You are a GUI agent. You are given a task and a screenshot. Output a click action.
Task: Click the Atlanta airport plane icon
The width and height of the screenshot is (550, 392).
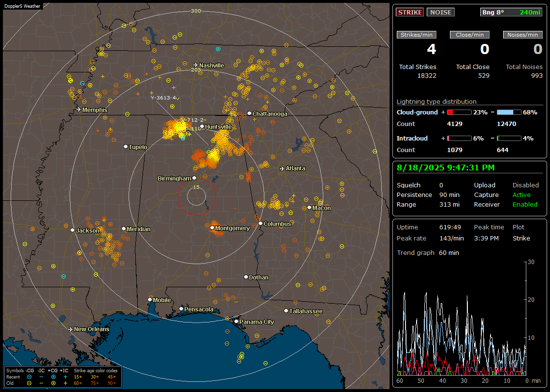pos(282,168)
